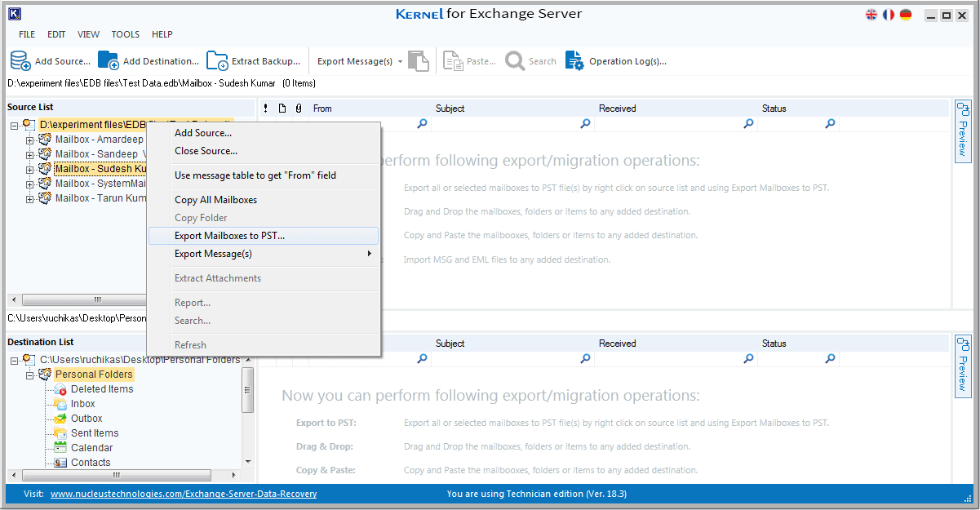Image resolution: width=980 pixels, height=510 pixels.
Task: Select Mailbox - Tarun Kumar in Source List
Action: 100,198
